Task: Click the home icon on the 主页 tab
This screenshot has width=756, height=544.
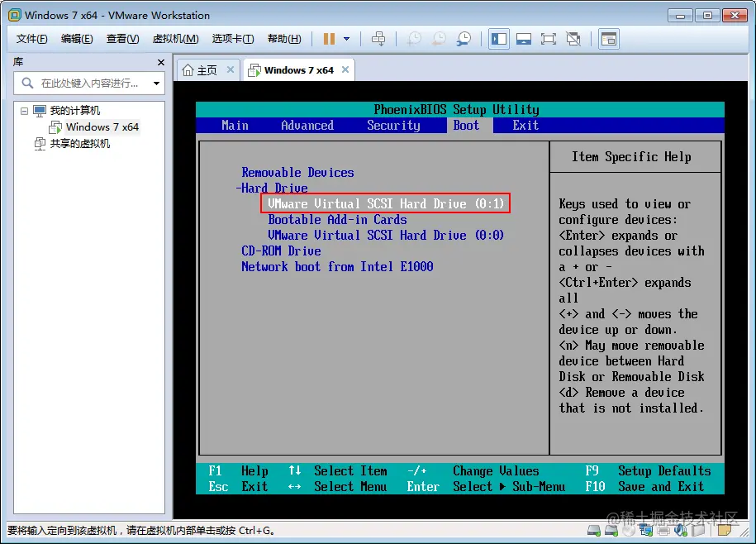Action: [188, 70]
